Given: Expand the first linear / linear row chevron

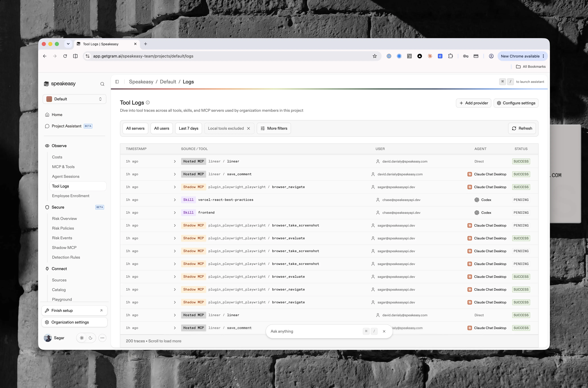Looking at the screenshot, I should coord(175,162).
